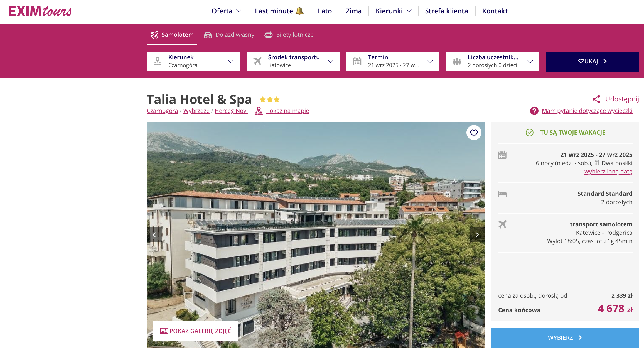Expand the Środek transportu dropdown
Image resolution: width=644 pixels, height=352 pixels.
[293, 61]
